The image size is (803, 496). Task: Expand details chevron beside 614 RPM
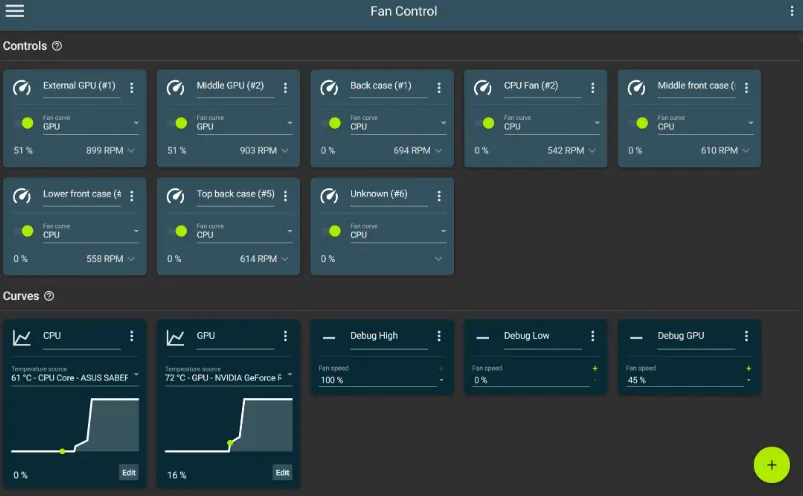coord(285,258)
